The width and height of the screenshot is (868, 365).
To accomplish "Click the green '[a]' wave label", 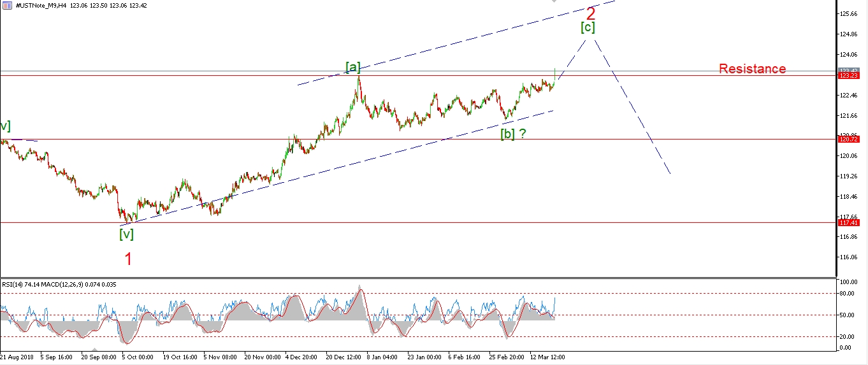I will [x=353, y=67].
